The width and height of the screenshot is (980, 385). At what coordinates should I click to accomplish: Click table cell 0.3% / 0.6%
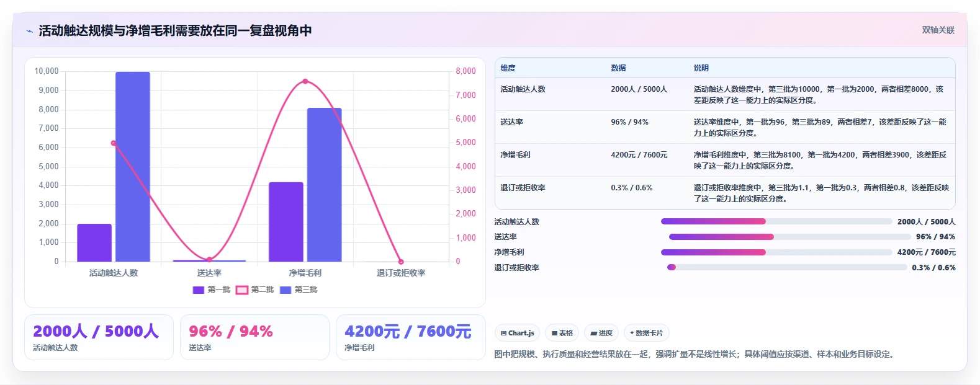[631, 188]
